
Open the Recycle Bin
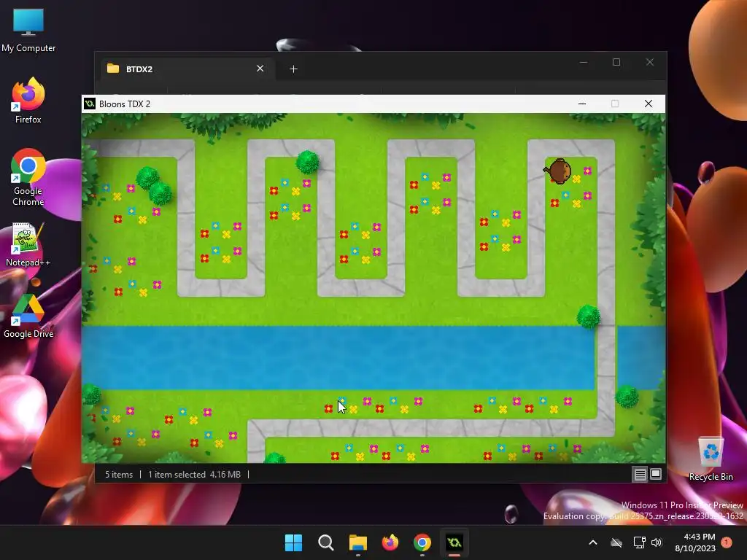point(711,458)
